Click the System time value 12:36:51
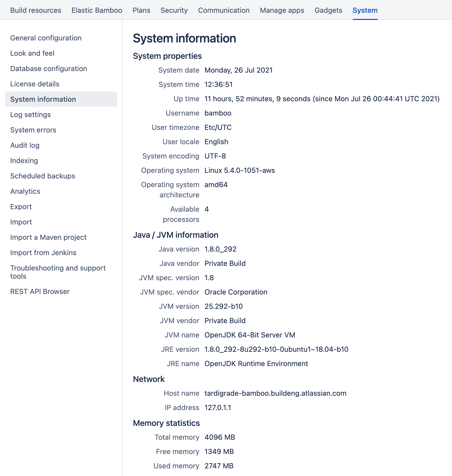The image size is (452, 476). [x=219, y=84]
